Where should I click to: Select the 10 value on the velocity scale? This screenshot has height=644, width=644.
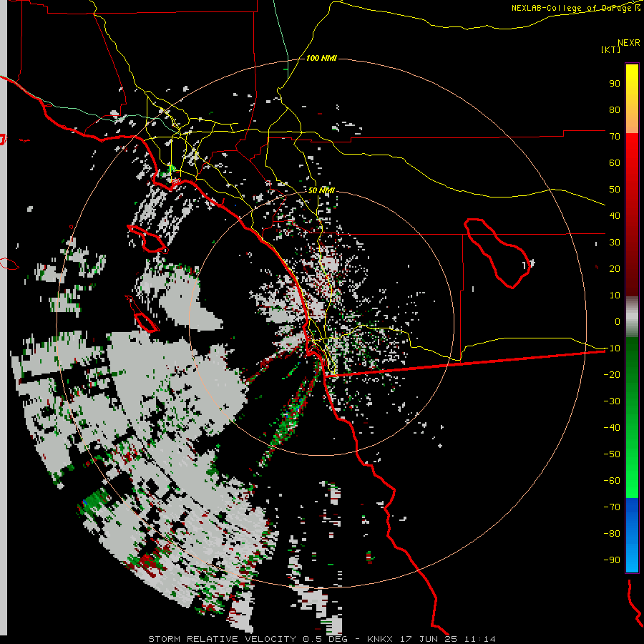tap(615, 296)
